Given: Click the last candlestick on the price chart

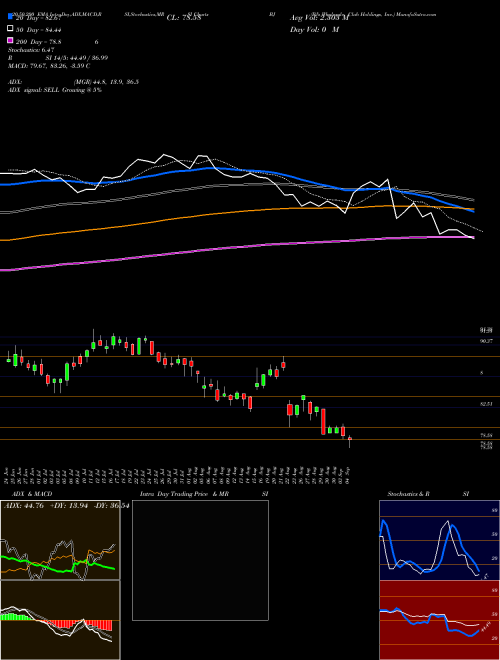Looking at the screenshot, I should point(350,440).
